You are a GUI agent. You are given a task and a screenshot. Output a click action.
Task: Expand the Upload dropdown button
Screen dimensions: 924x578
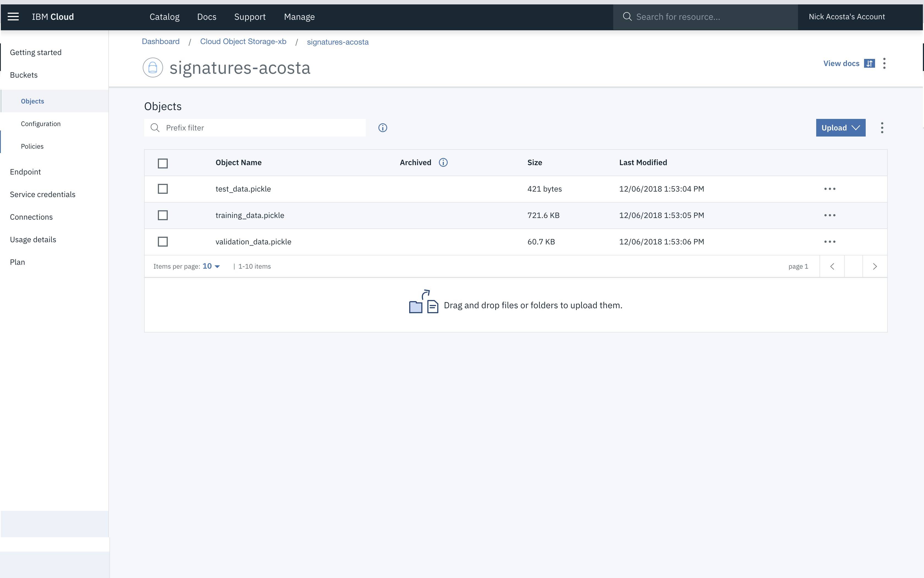click(x=841, y=128)
